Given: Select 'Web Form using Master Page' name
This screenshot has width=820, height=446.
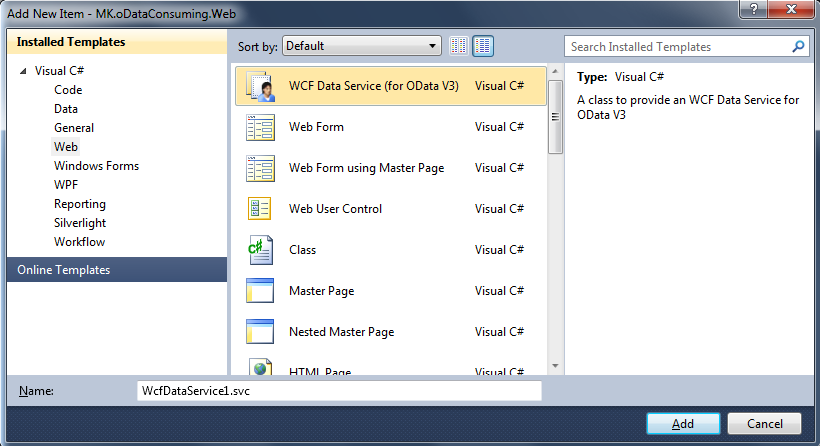Looking at the screenshot, I should 367,168.
